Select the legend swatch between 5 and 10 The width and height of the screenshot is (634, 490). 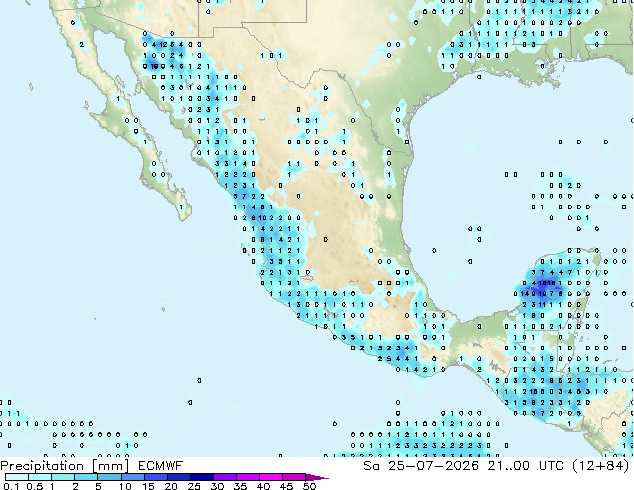pyautogui.click(x=109, y=477)
